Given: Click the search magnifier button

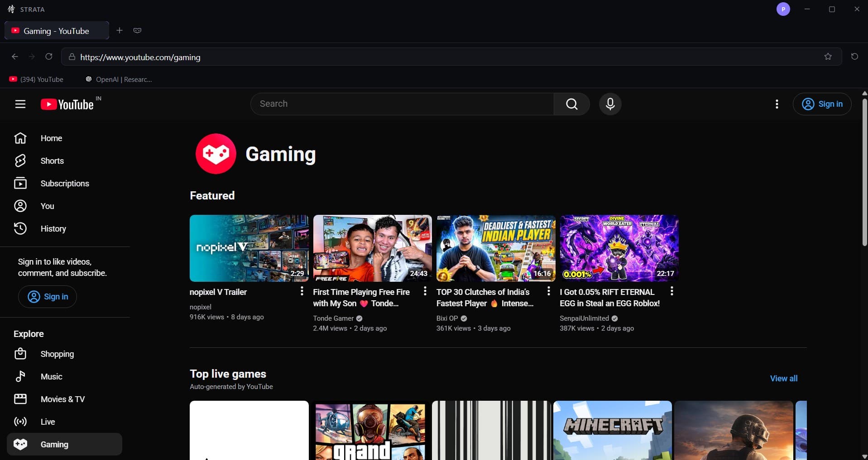Looking at the screenshot, I should (x=572, y=104).
